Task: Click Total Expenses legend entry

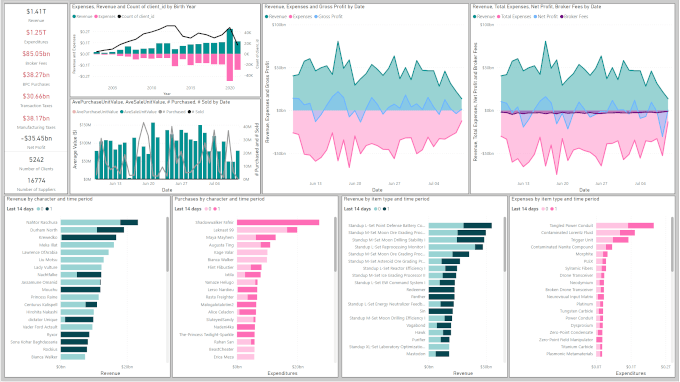Action: 514,16
